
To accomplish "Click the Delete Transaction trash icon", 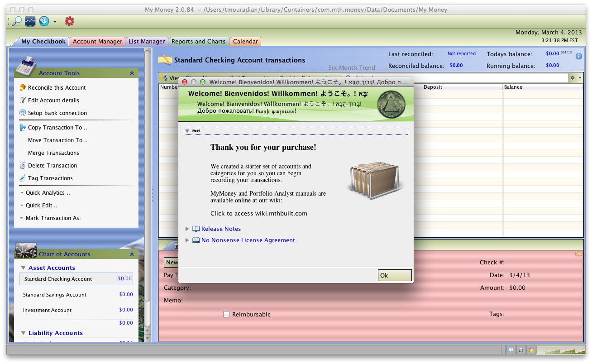I will [x=23, y=165].
